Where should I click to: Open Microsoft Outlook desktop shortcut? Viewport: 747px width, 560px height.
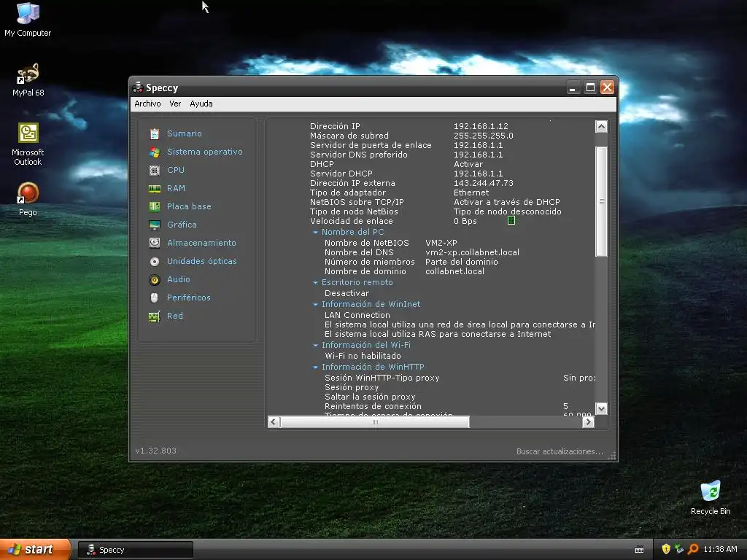click(28, 133)
